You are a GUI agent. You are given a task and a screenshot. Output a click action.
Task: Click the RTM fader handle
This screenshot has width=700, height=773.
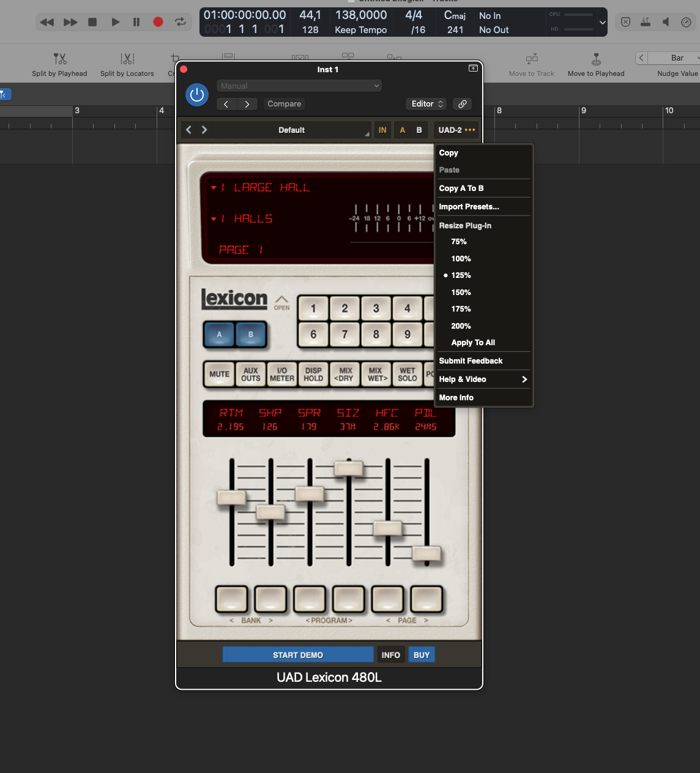point(232,498)
